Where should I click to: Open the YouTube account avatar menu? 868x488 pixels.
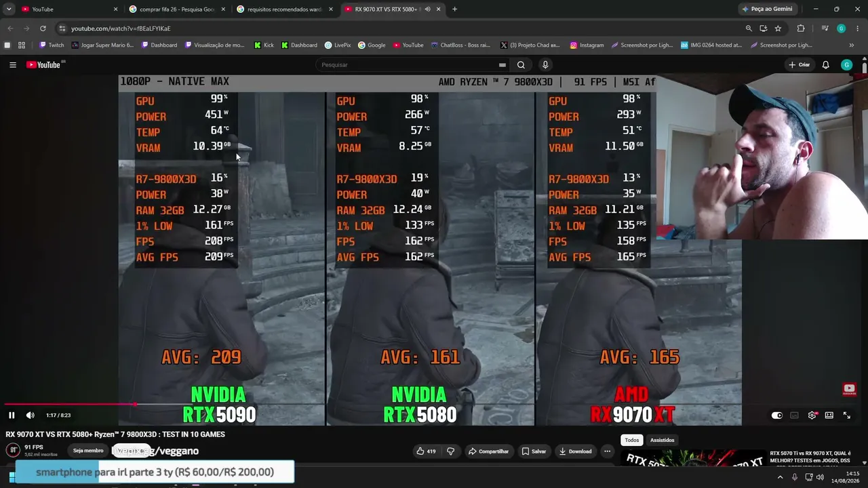coord(846,65)
